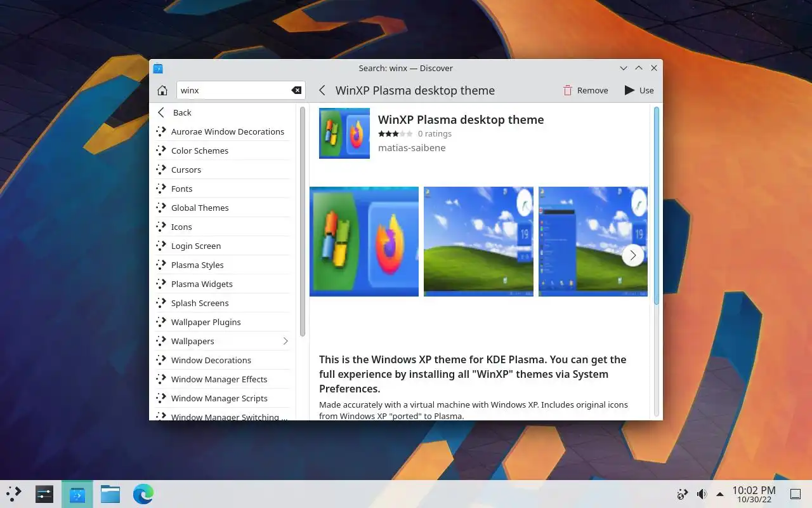Click Back in the sidebar
Screen dimensions: 812x508
(223, 112)
